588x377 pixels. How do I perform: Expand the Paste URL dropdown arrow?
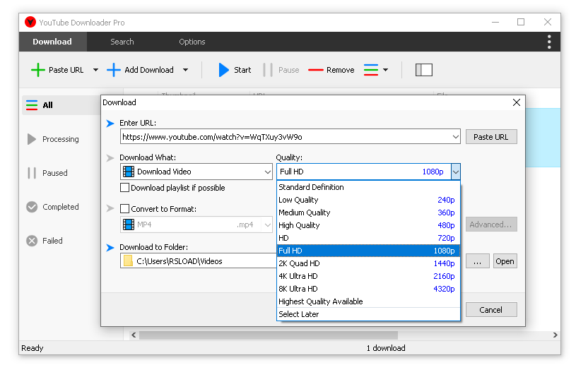95,70
